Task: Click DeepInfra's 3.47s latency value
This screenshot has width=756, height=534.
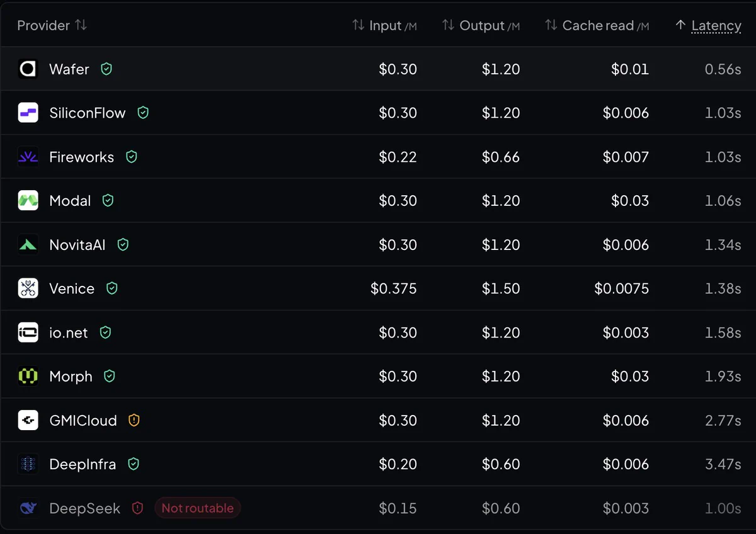Action: pyautogui.click(x=723, y=464)
